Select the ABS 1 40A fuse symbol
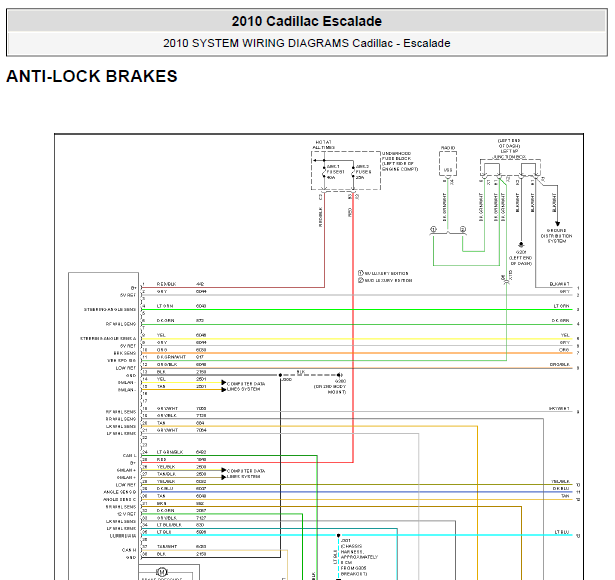The height and width of the screenshot is (580, 615). pos(324,172)
